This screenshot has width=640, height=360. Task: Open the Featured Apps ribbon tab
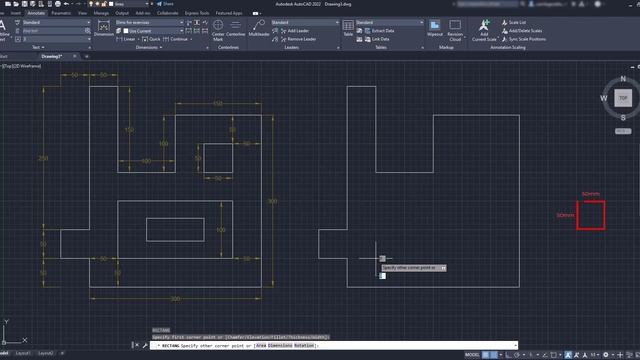pyautogui.click(x=229, y=13)
